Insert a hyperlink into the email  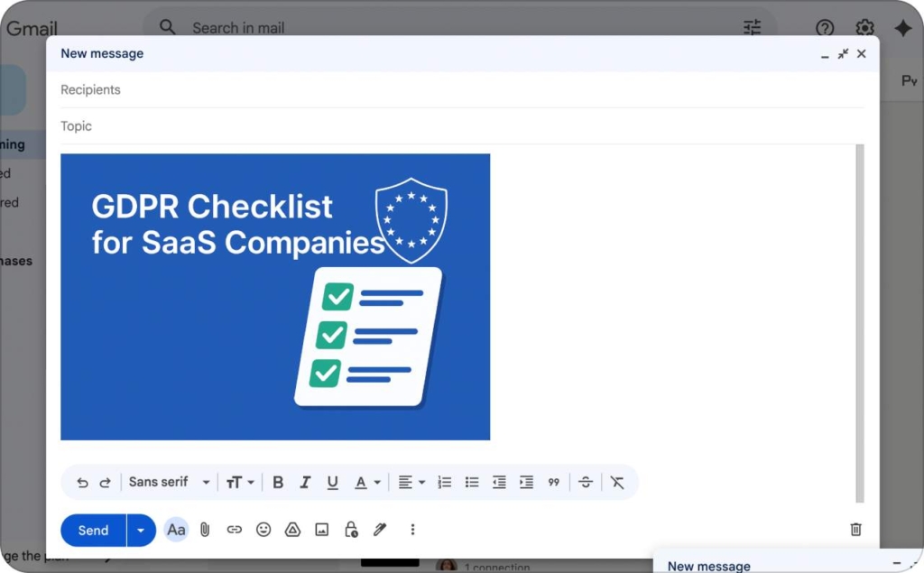pos(235,530)
